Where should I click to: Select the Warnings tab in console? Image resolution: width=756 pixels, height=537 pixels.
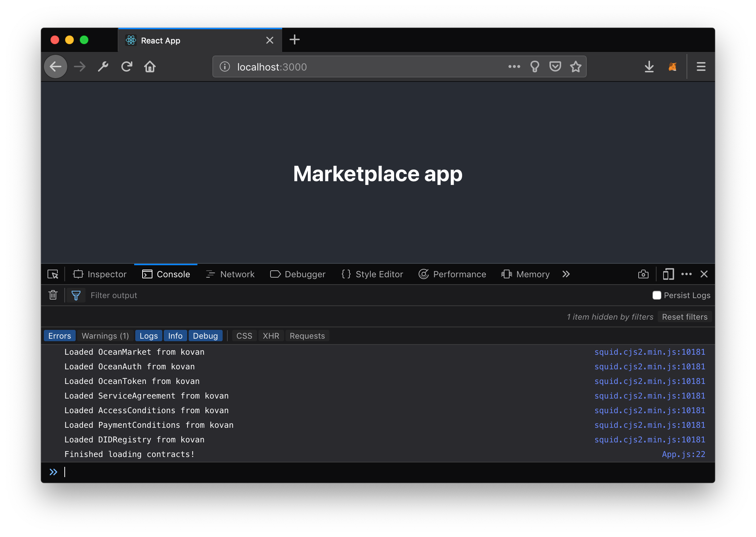pyautogui.click(x=103, y=336)
